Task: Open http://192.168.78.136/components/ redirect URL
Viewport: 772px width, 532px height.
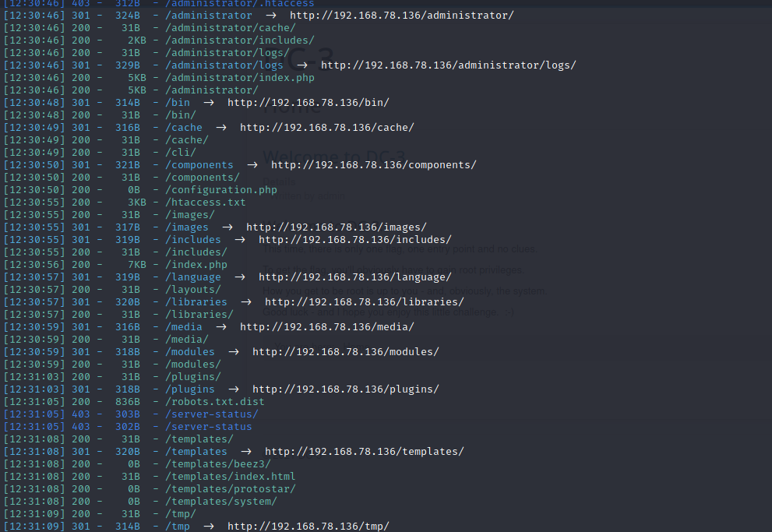Action: pyautogui.click(x=374, y=165)
